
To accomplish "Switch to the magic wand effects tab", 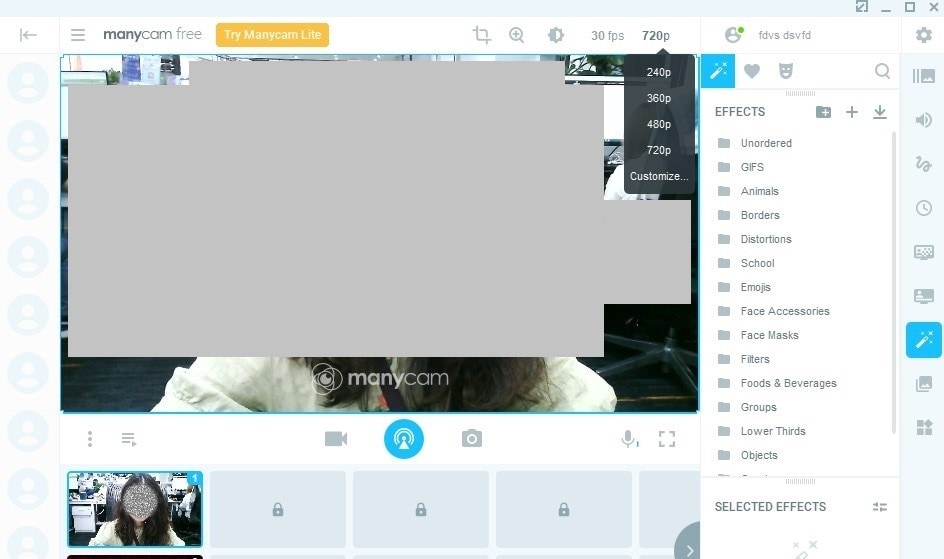I will point(718,71).
